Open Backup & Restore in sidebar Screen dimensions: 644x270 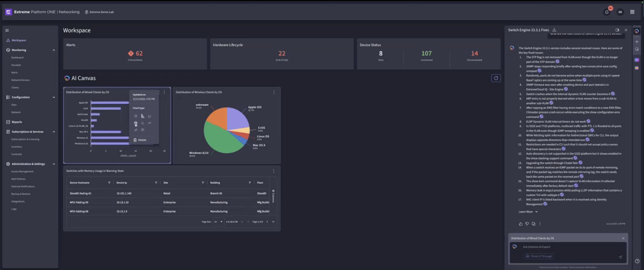(x=21, y=194)
